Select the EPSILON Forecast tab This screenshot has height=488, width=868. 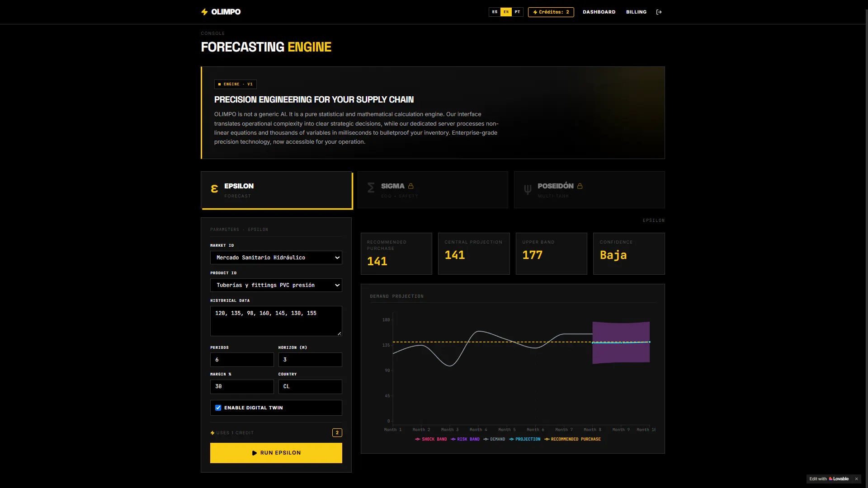click(x=277, y=190)
